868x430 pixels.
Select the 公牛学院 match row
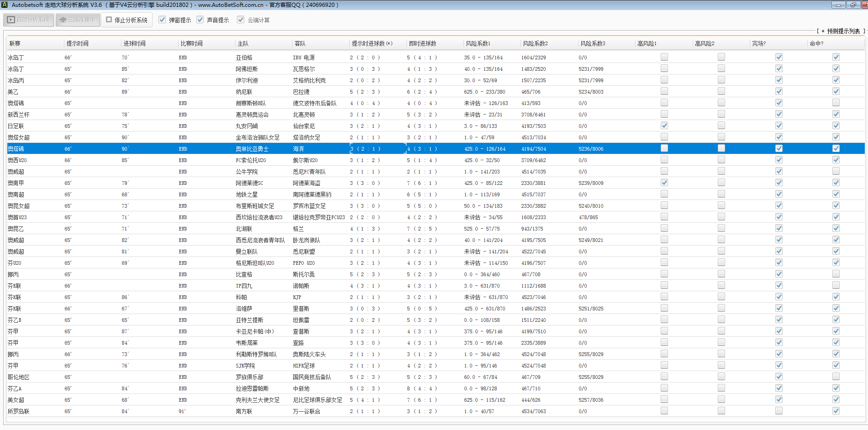coord(247,172)
